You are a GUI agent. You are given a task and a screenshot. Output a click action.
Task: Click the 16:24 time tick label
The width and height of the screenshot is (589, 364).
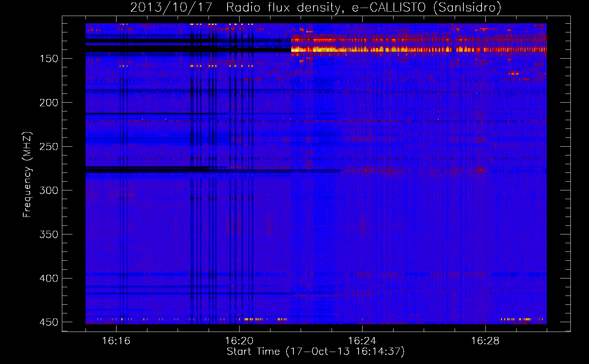click(x=362, y=341)
